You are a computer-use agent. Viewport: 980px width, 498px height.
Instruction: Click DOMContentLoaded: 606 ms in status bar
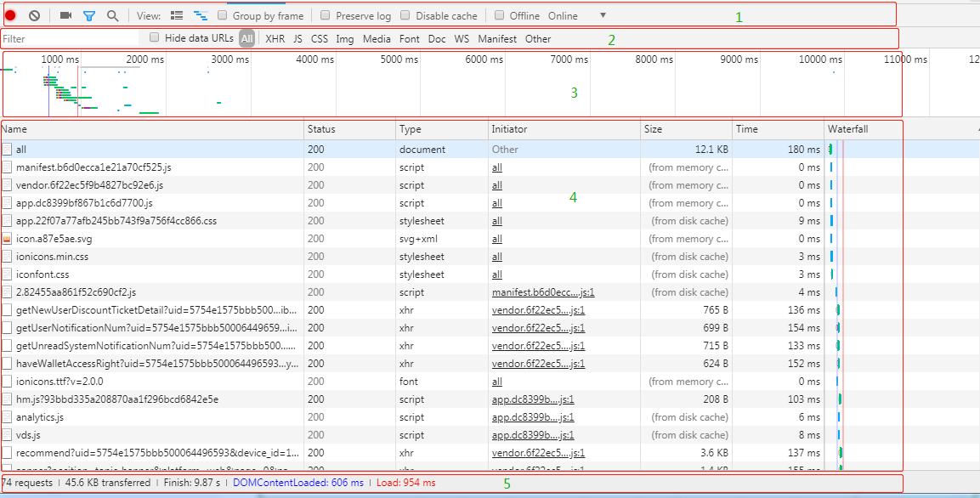pyautogui.click(x=297, y=483)
